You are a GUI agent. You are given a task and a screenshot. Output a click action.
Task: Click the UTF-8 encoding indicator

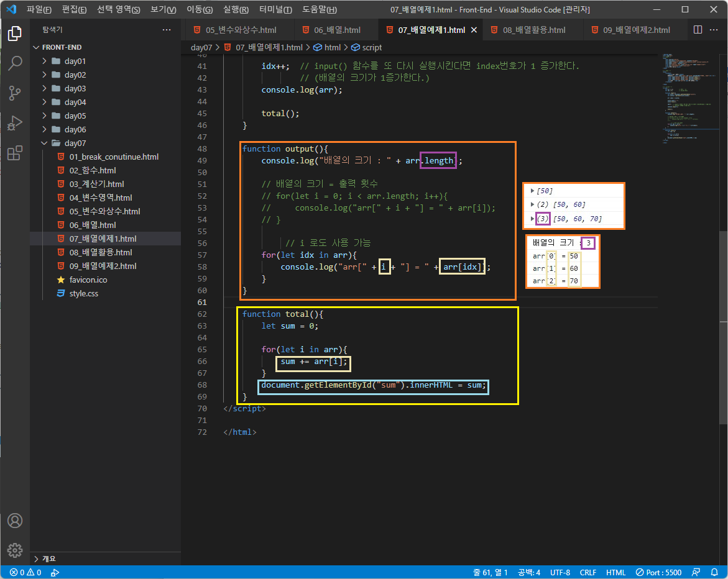tap(560, 573)
